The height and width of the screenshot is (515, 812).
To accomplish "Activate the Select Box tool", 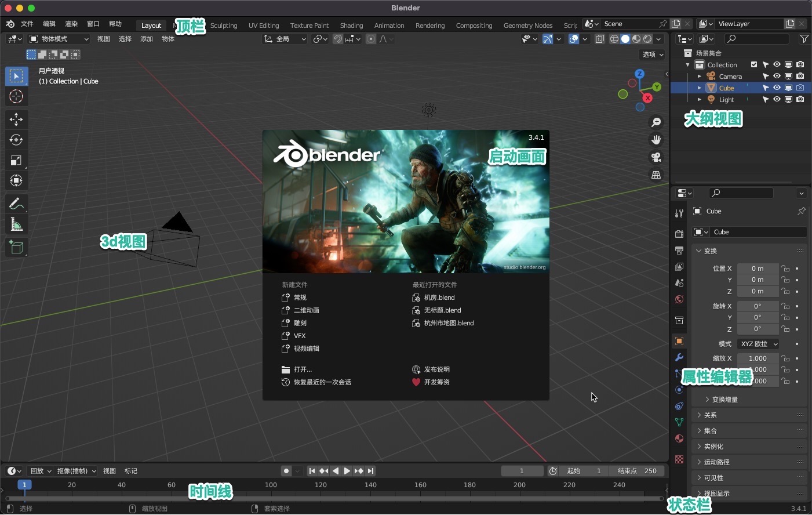I will coord(16,76).
